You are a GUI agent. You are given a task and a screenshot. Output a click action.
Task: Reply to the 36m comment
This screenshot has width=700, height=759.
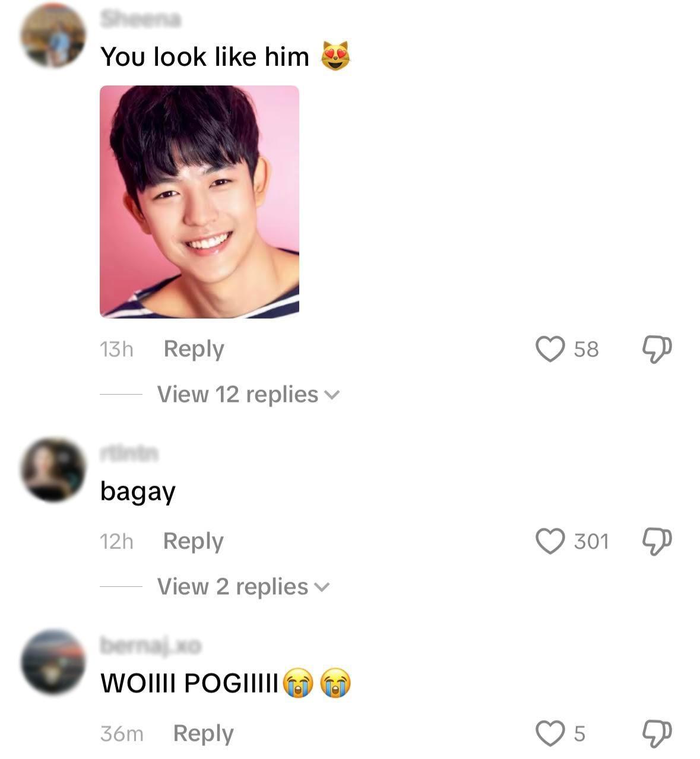(x=203, y=734)
